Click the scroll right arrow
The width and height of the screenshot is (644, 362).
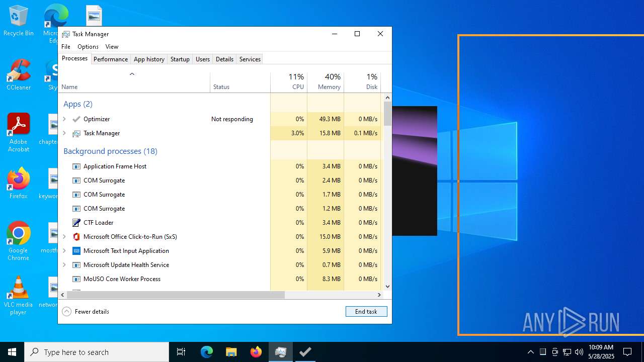379,295
